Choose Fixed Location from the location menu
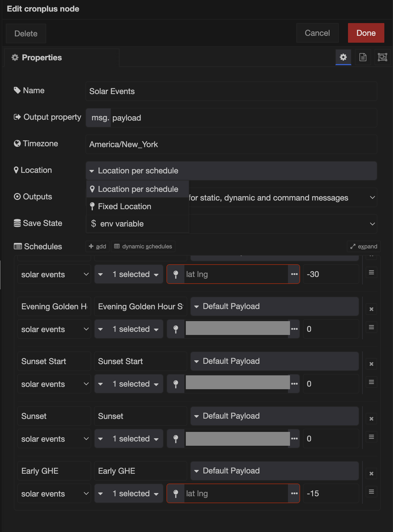The width and height of the screenshot is (393, 532). click(124, 206)
